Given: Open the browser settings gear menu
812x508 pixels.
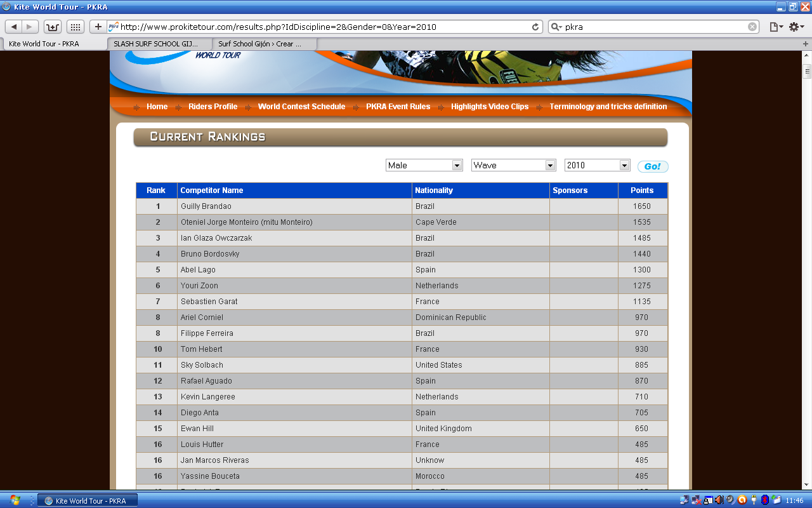Looking at the screenshot, I should [796, 27].
